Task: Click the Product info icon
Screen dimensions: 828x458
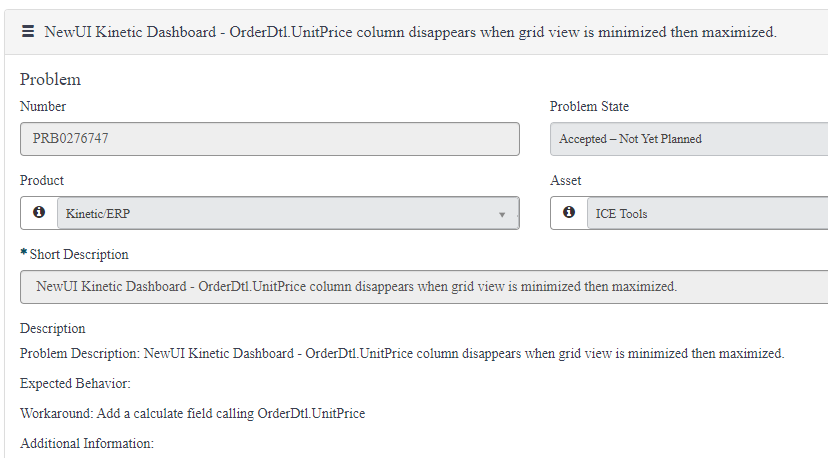Action: [x=39, y=212]
